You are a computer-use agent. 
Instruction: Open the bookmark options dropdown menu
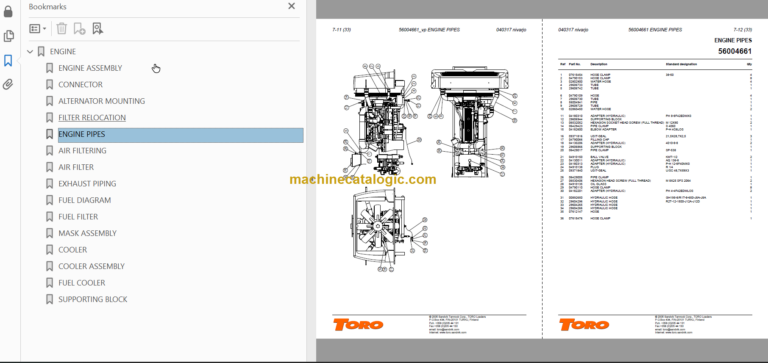point(38,29)
